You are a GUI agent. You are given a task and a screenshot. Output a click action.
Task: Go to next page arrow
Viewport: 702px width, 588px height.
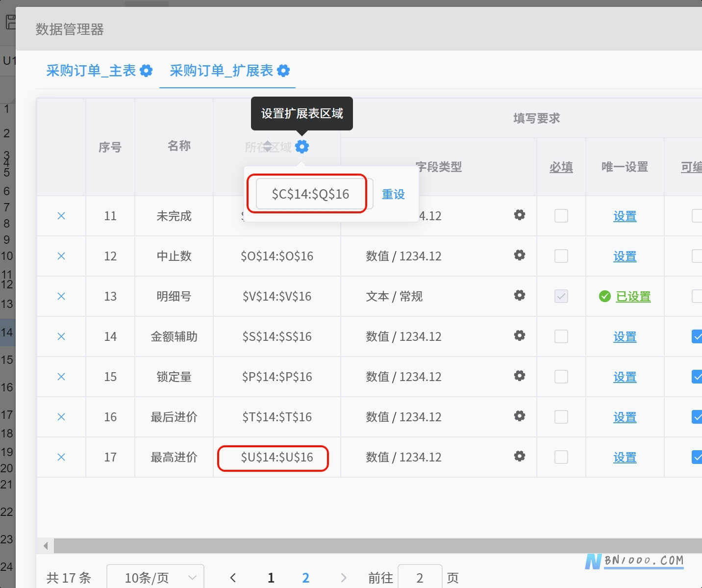(343, 578)
